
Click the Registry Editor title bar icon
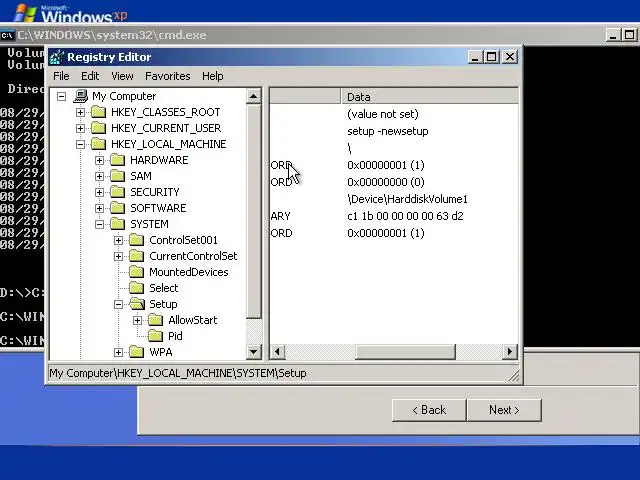point(57,57)
